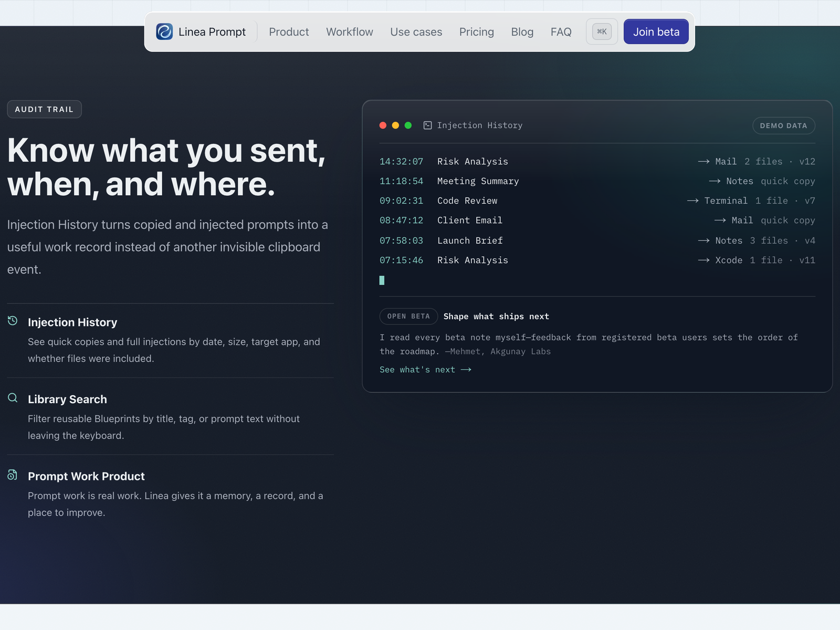Click the AUDIT TRAIL badge

click(x=44, y=109)
